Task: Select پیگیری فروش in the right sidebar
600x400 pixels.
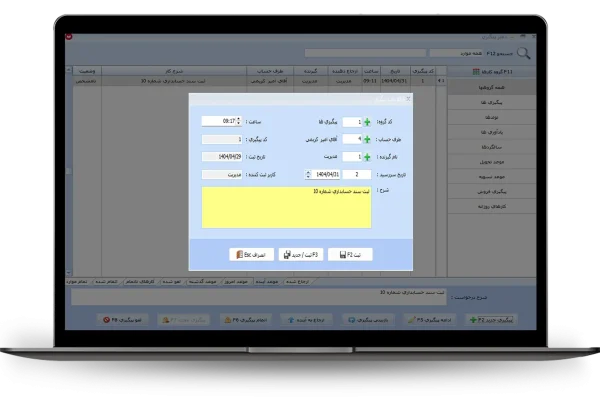Action: click(492, 191)
